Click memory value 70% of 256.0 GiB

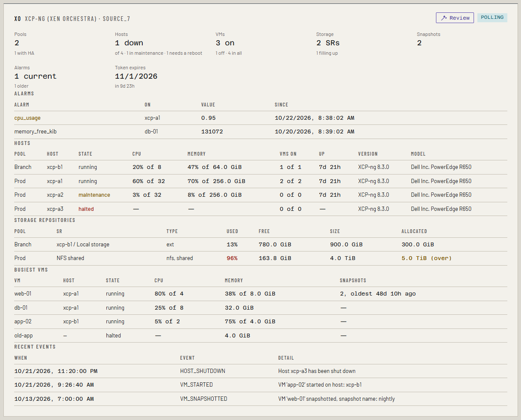(x=216, y=181)
